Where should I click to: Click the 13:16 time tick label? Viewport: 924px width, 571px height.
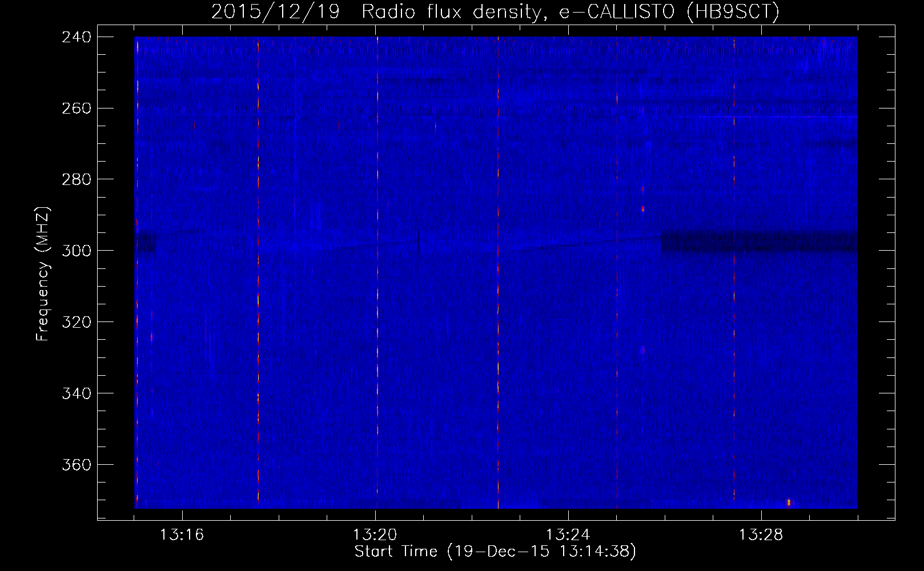pos(182,534)
